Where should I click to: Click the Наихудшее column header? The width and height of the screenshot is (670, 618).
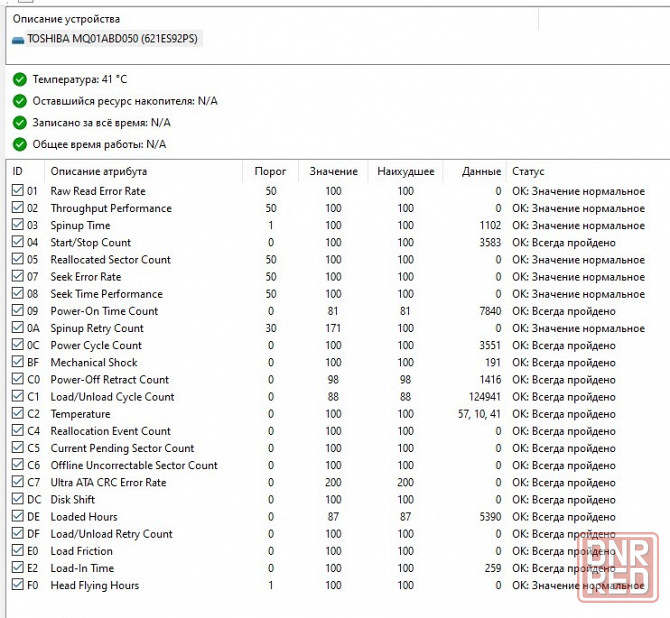(405, 172)
